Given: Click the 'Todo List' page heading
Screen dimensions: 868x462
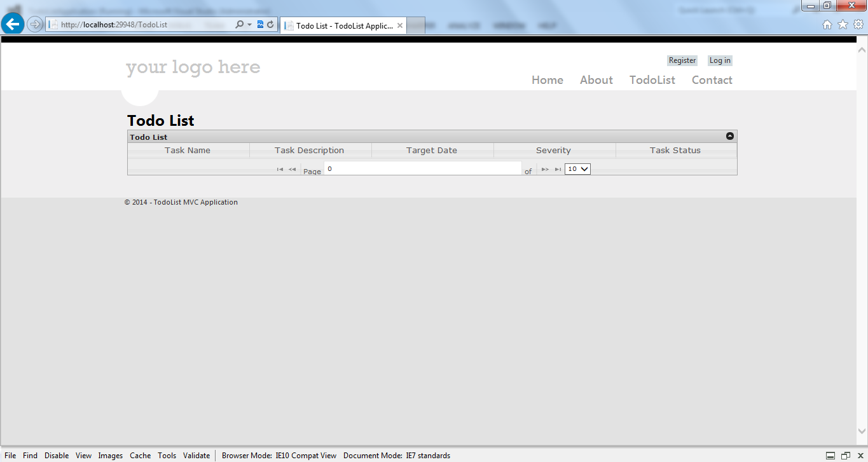Looking at the screenshot, I should click(161, 121).
